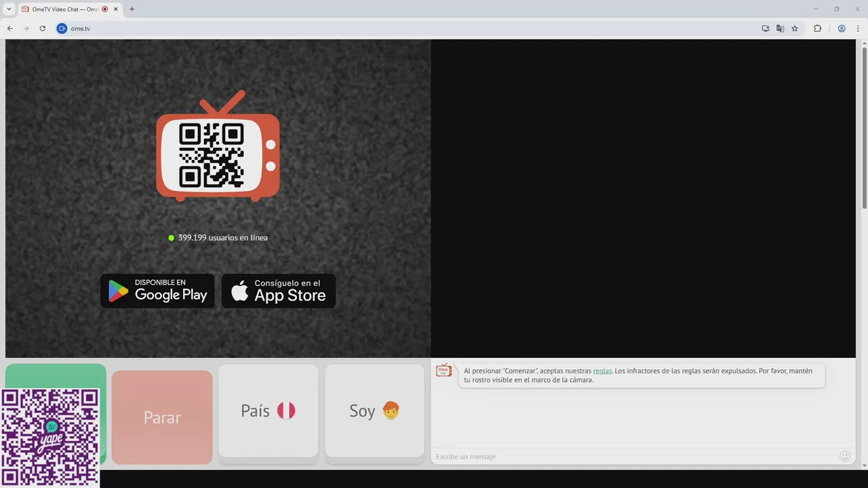This screenshot has height=488, width=868.
Task: Close the OmeTV Video Chat tab
Action: pos(115,9)
